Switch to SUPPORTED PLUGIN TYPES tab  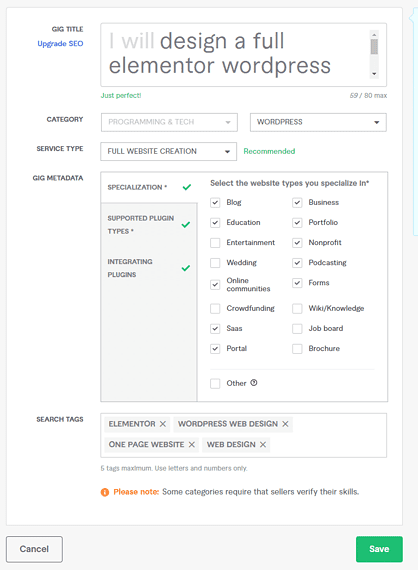[x=149, y=225]
